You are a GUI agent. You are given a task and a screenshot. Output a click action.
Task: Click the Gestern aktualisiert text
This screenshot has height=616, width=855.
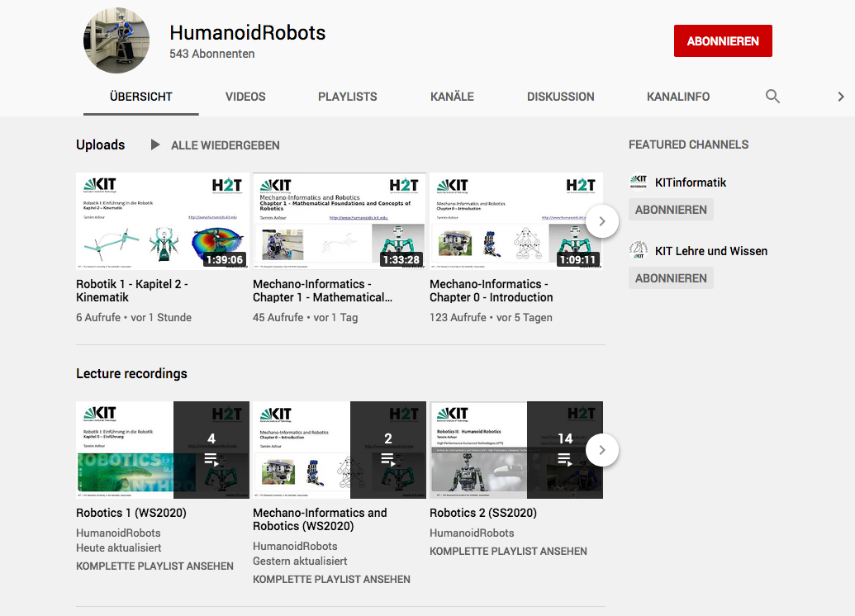pos(300,561)
